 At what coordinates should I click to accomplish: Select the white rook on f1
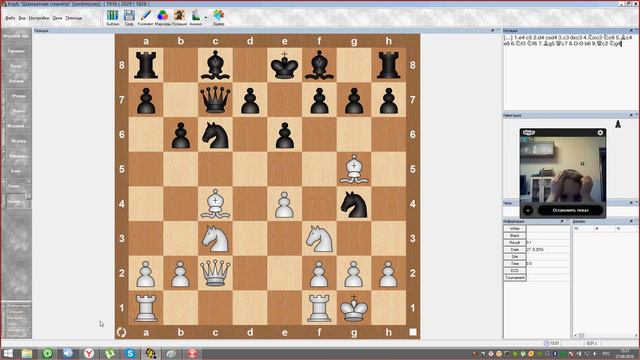(319, 308)
